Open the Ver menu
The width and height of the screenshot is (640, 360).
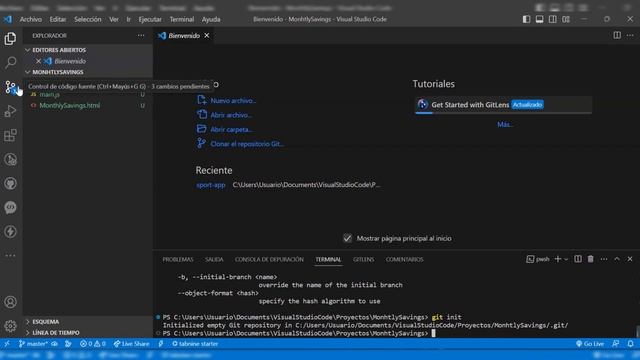click(114, 19)
